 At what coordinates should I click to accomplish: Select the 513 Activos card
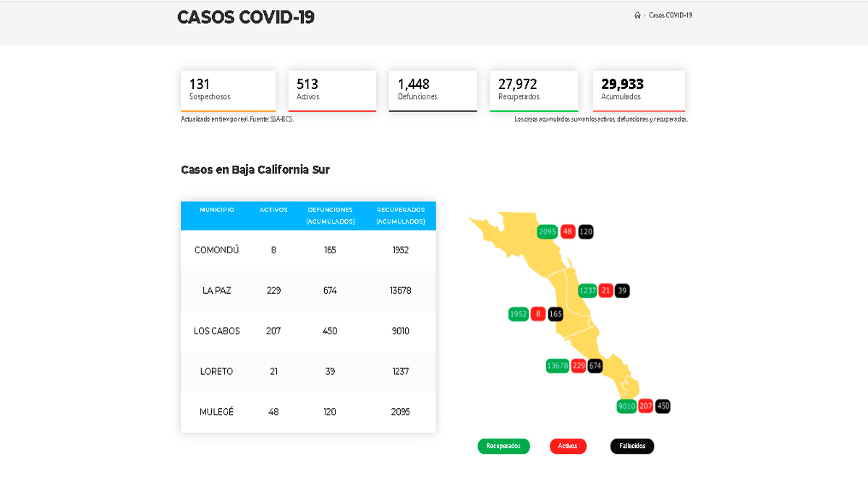pyautogui.click(x=332, y=90)
